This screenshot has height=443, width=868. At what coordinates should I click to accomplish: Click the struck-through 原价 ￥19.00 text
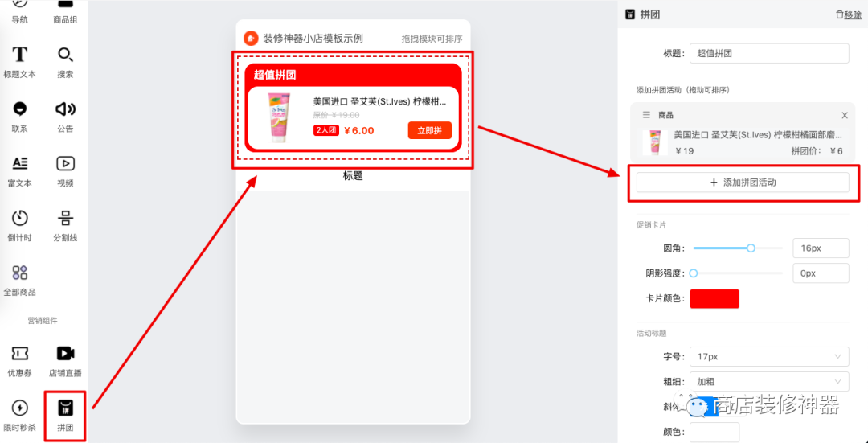click(x=337, y=115)
